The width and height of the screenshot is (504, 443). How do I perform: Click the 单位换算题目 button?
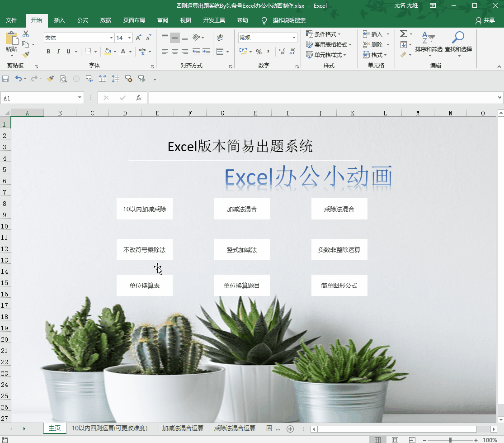242,286
